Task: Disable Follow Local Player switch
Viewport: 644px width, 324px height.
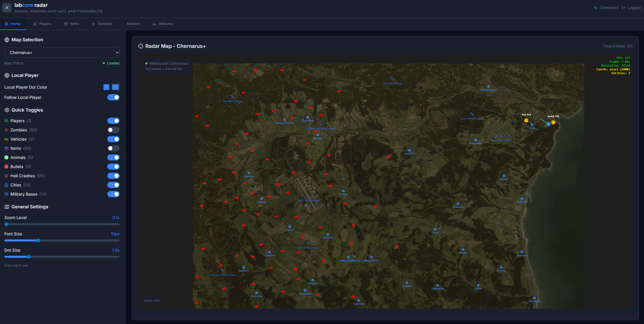Action: [113, 97]
